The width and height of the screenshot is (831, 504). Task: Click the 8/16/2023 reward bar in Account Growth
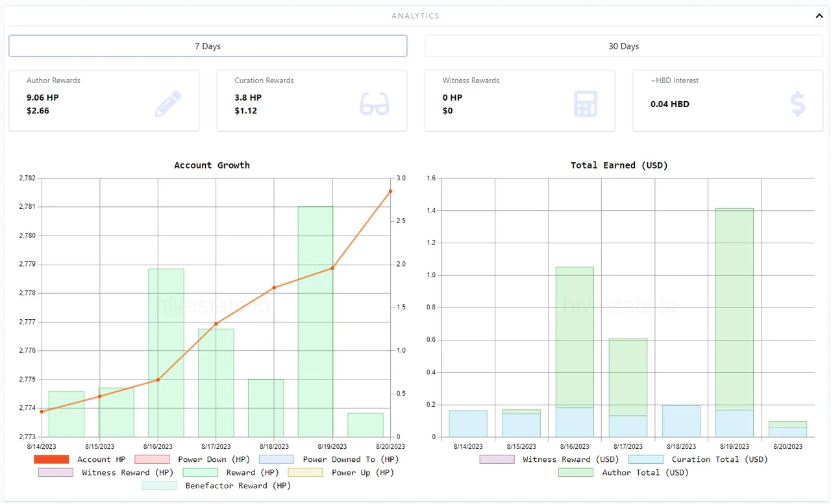point(166,354)
